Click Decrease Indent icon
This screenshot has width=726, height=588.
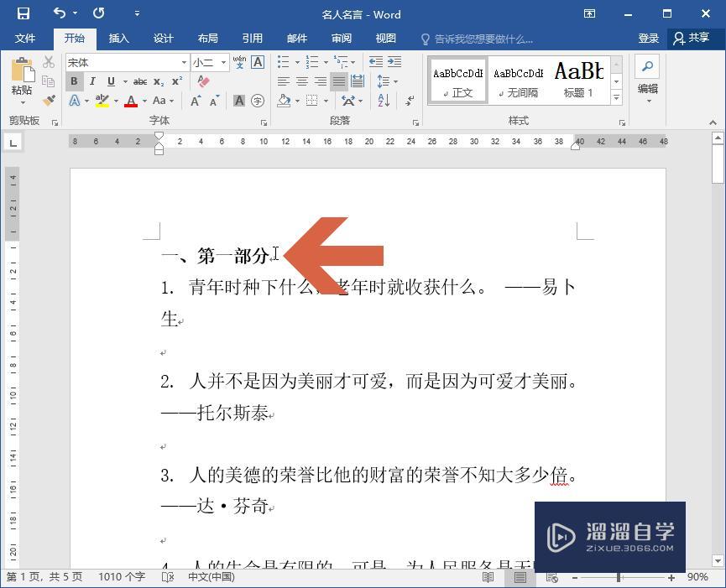point(375,61)
